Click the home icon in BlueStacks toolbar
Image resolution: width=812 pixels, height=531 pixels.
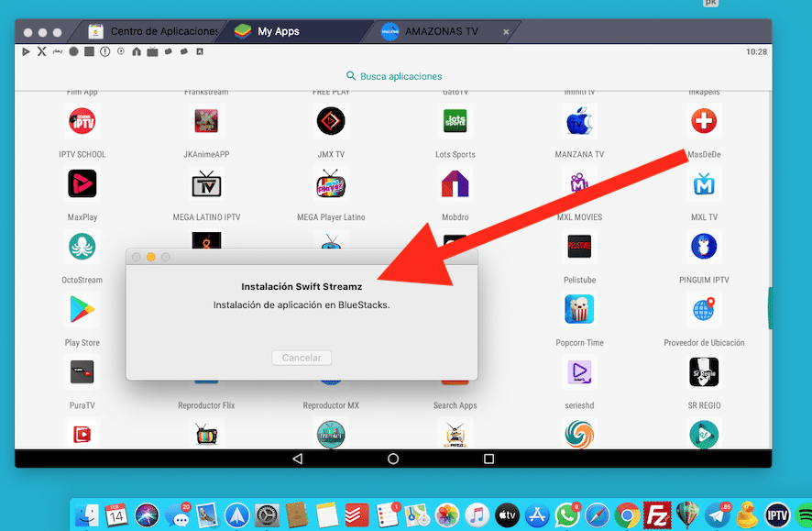137,52
